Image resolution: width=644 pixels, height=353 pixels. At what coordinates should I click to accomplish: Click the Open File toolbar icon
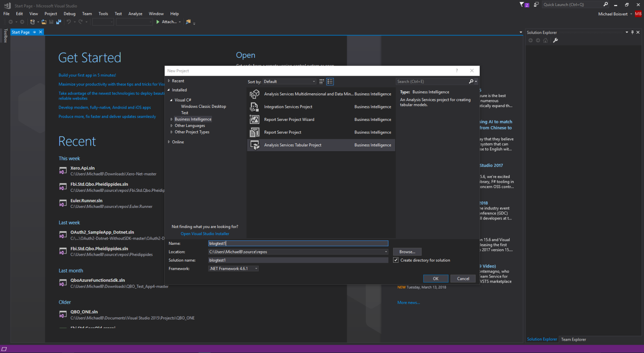tap(44, 22)
